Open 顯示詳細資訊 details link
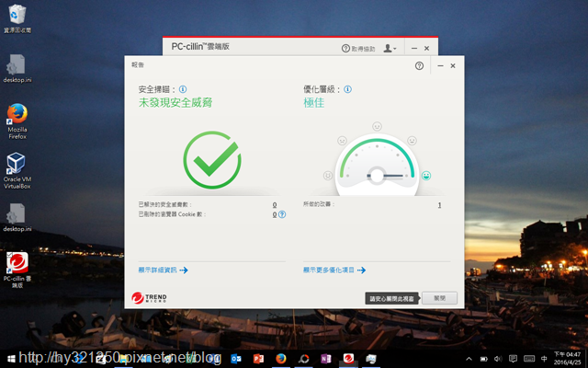 click(164, 270)
